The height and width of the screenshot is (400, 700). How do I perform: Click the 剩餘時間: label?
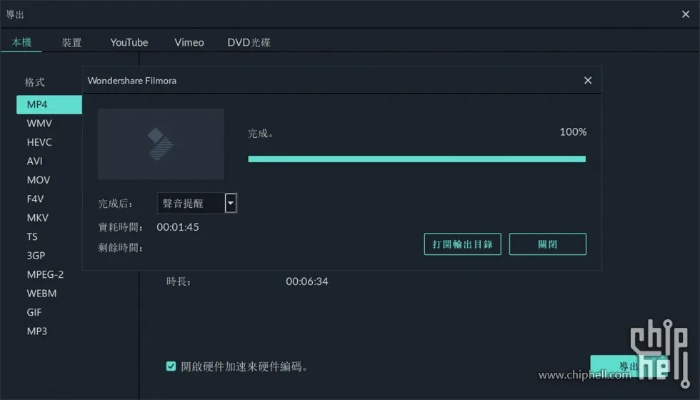tap(120, 248)
